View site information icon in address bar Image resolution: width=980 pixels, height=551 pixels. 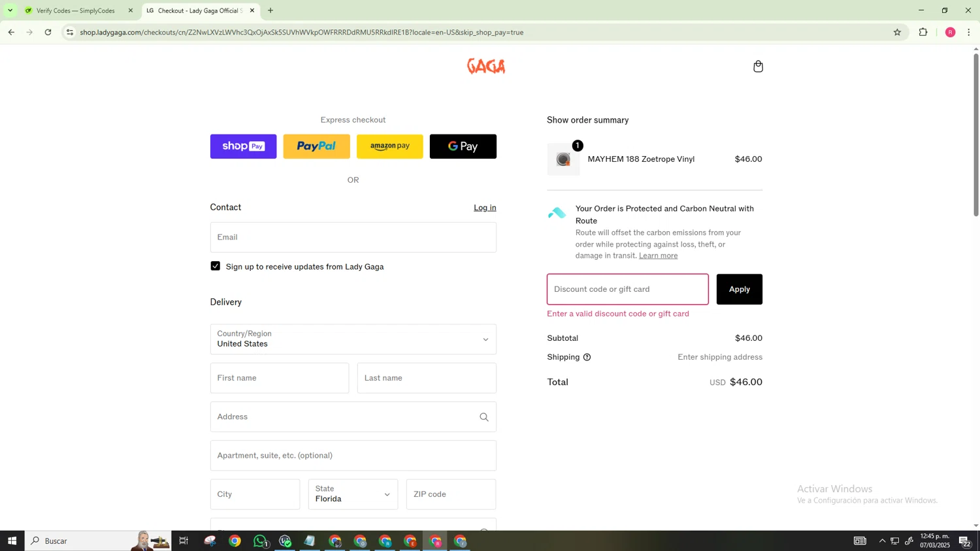coord(70,32)
